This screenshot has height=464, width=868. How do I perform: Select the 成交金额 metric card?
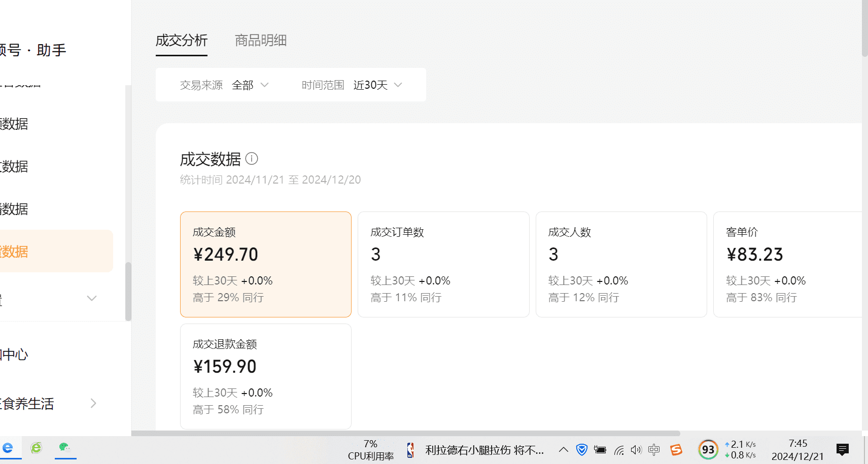265,264
